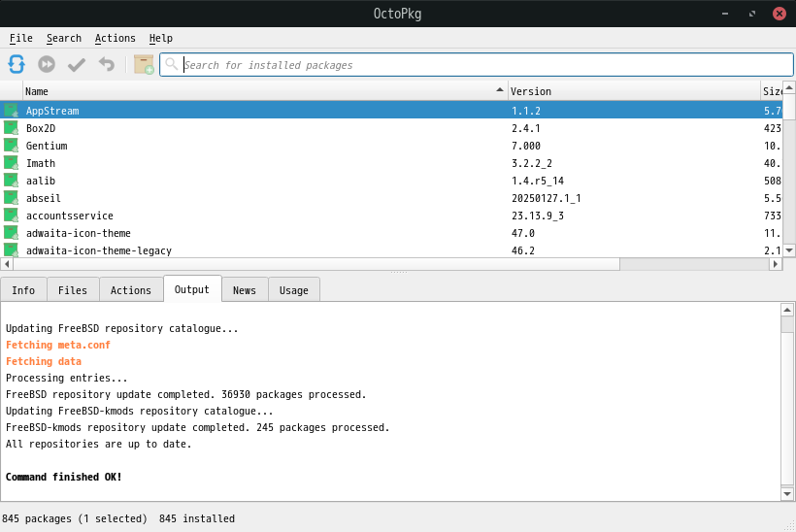Click the sync database refresh icon
Image resolution: width=796 pixels, height=532 pixels.
click(17, 64)
